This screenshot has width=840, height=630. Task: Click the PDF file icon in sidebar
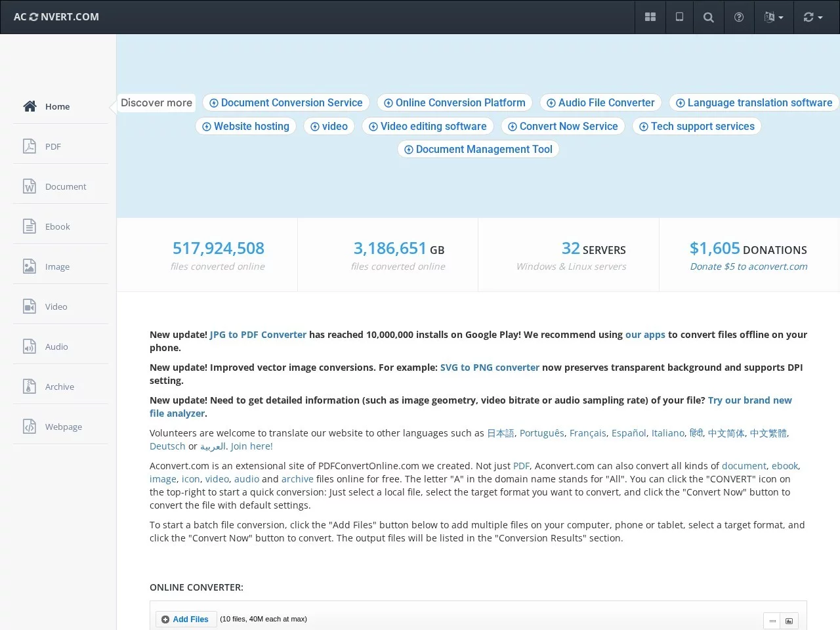click(30, 146)
